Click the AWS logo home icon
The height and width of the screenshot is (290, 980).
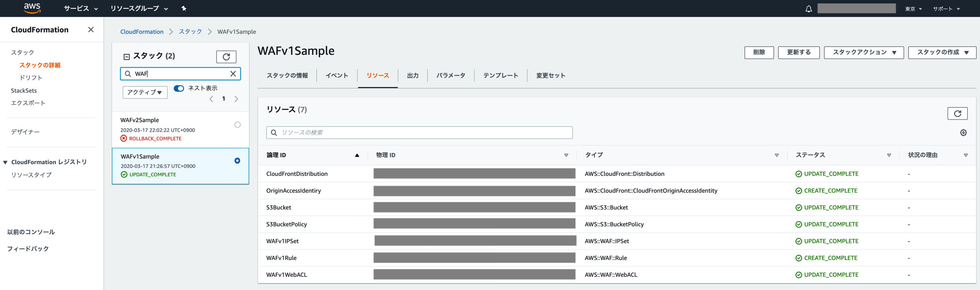pos(32,8)
